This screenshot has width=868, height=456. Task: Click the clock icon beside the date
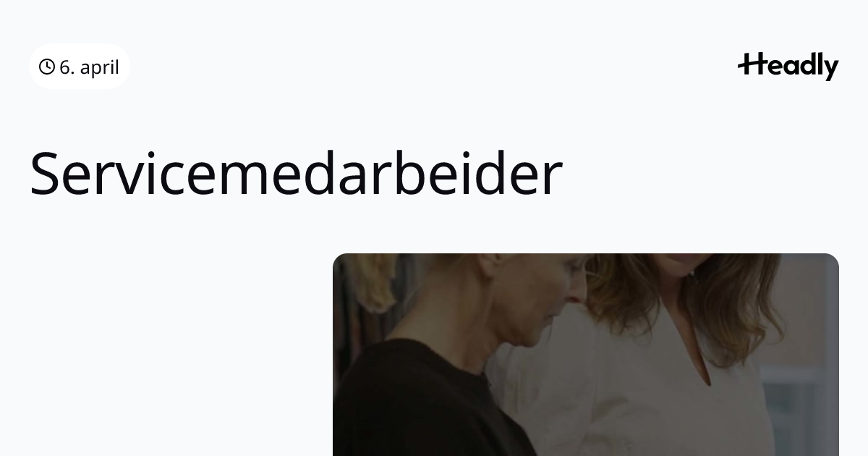point(47,67)
